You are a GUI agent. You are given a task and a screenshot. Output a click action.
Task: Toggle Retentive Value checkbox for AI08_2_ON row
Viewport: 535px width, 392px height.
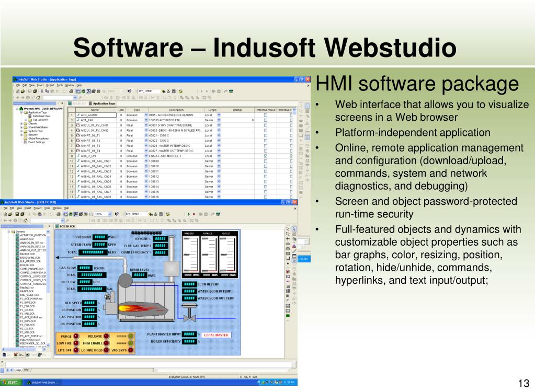266,156
